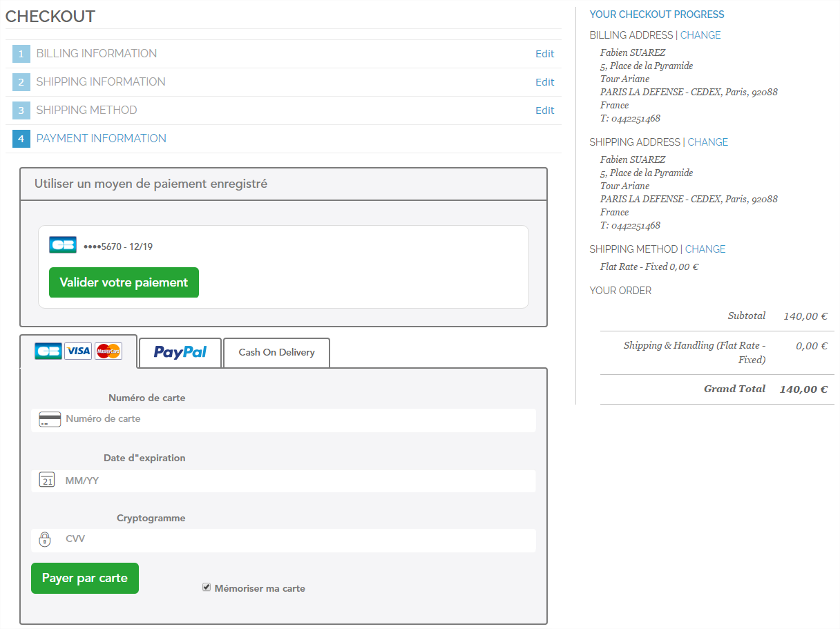
Task: Switch to the PayPal payment tab
Action: pos(180,353)
